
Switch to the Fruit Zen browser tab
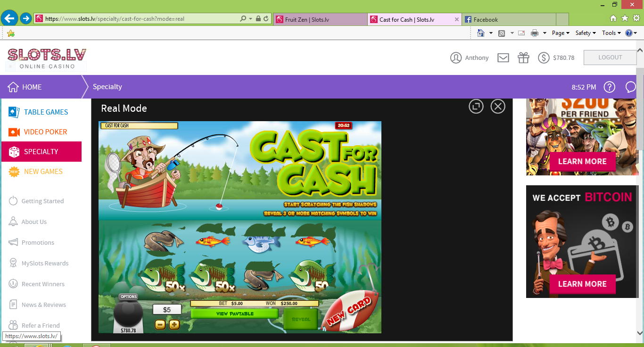click(320, 19)
